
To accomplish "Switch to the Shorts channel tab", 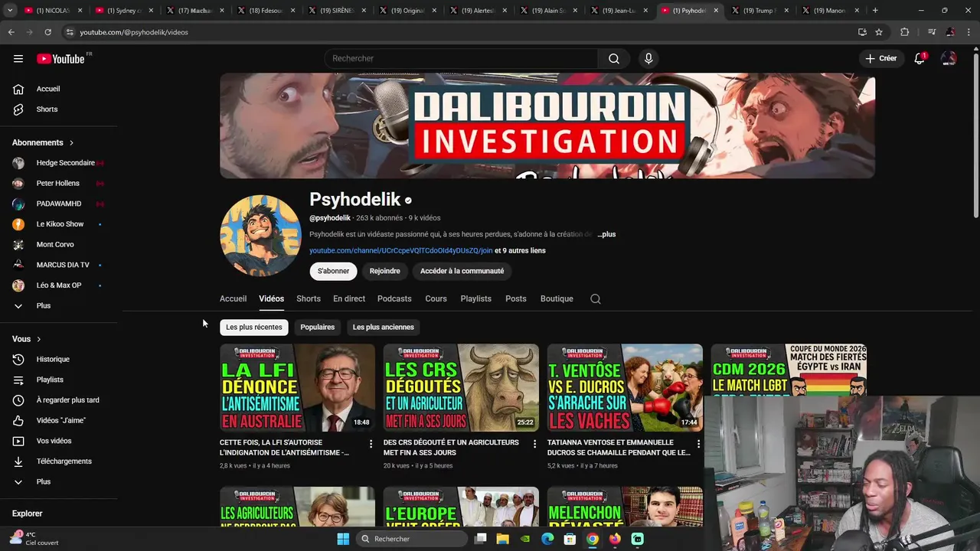I will pos(309,299).
